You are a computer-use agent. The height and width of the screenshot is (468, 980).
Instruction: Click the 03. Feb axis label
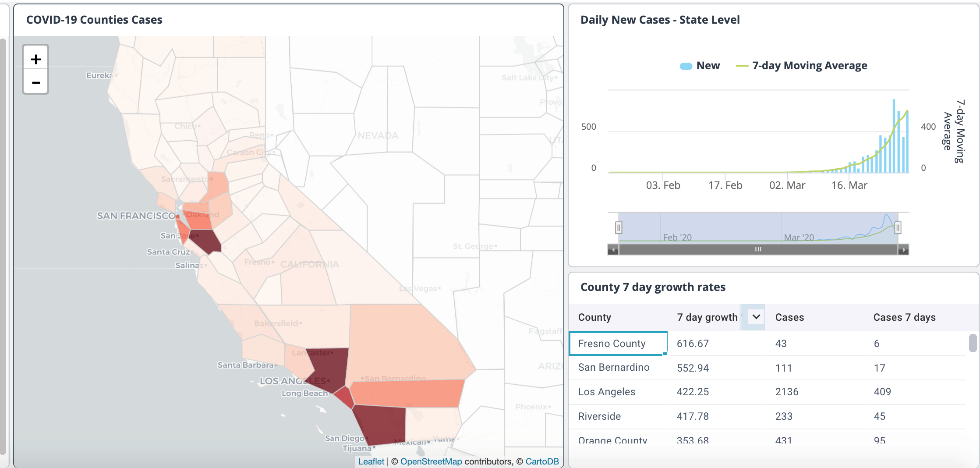point(663,185)
